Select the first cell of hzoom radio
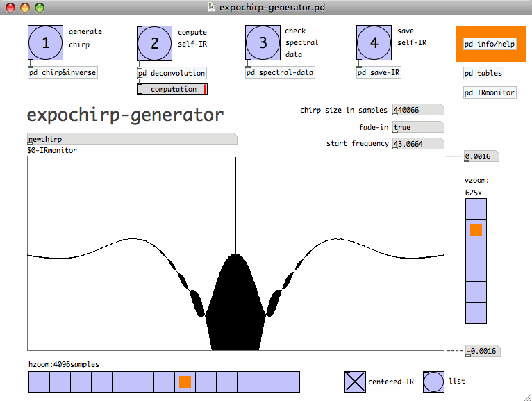Screen dimensions: 532x401 tap(39, 382)
